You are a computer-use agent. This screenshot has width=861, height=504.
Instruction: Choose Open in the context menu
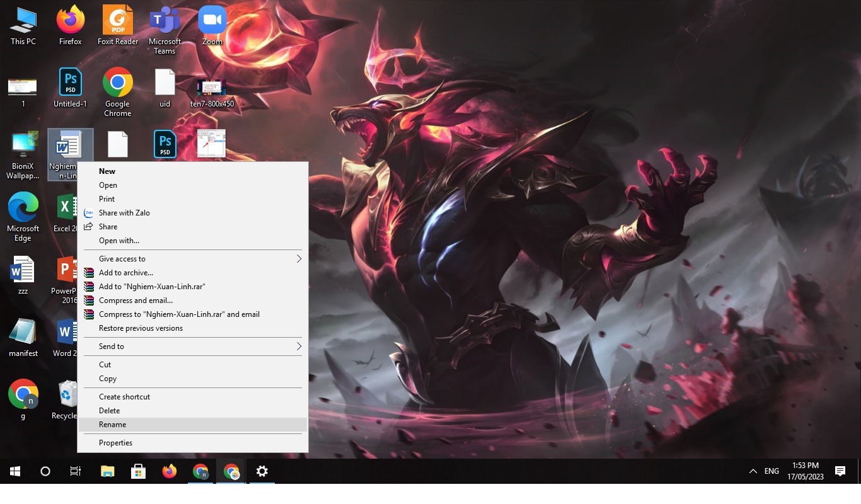tap(193, 185)
